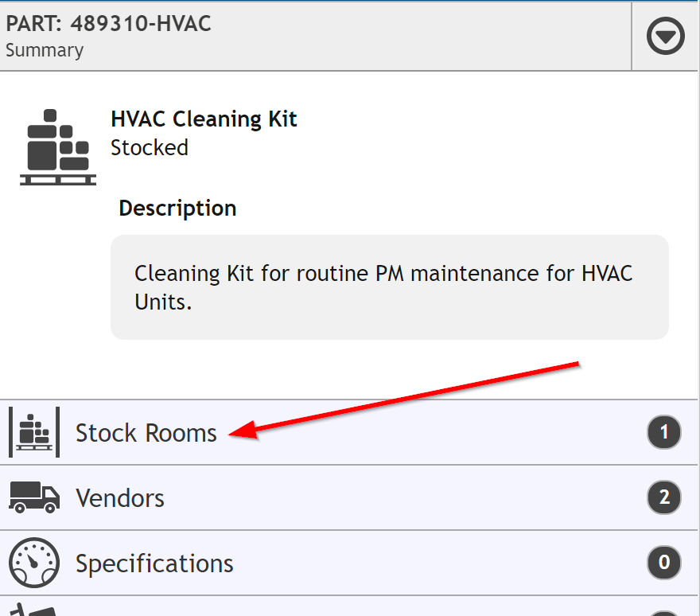Click the partially visible badge at the bottom right
This screenshot has width=700, height=616.
[664, 613]
